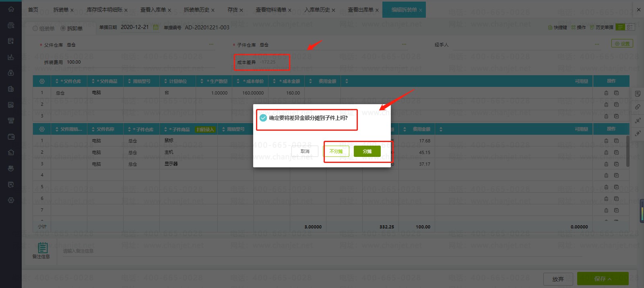The height and width of the screenshot is (288, 644).
Task: Expand the 父件仓库 selector ellipsis
Action: pyautogui.click(x=211, y=45)
